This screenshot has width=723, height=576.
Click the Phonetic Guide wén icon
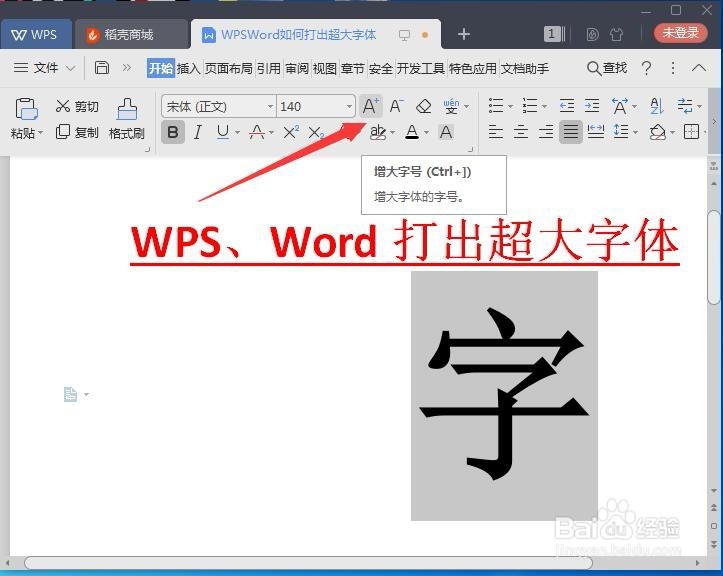point(451,107)
